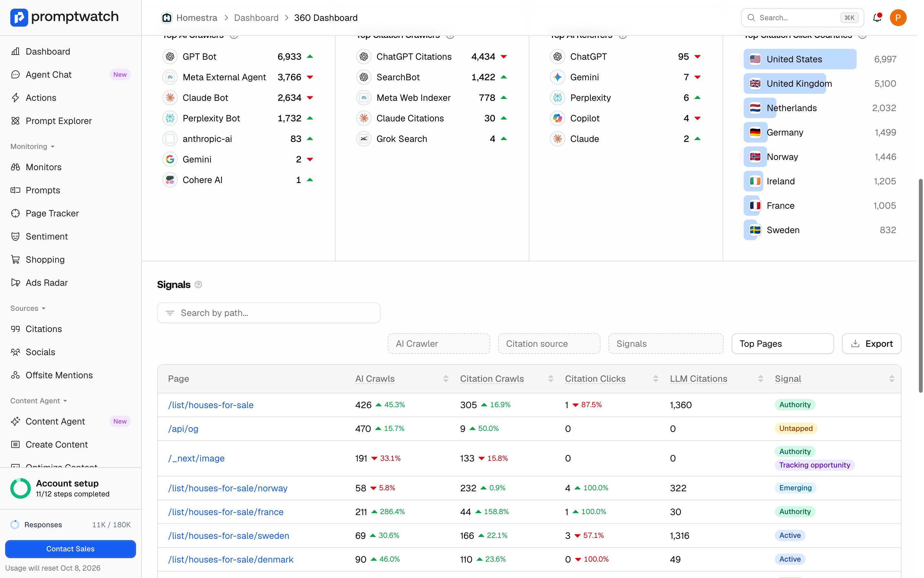Focus the Search by path field
This screenshot has height=578, width=924.
[x=269, y=313]
